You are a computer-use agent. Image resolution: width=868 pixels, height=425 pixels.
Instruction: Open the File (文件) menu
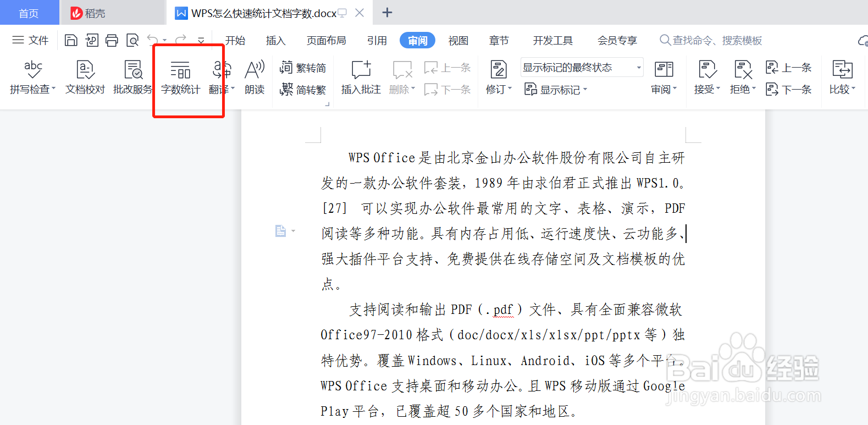point(31,40)
